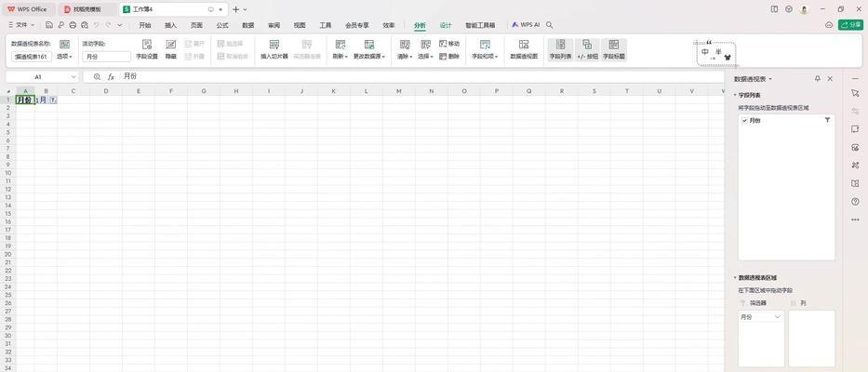868x372 pixels.
Task: Close the 数据透视表 side pane
Action: pos(830,79)
